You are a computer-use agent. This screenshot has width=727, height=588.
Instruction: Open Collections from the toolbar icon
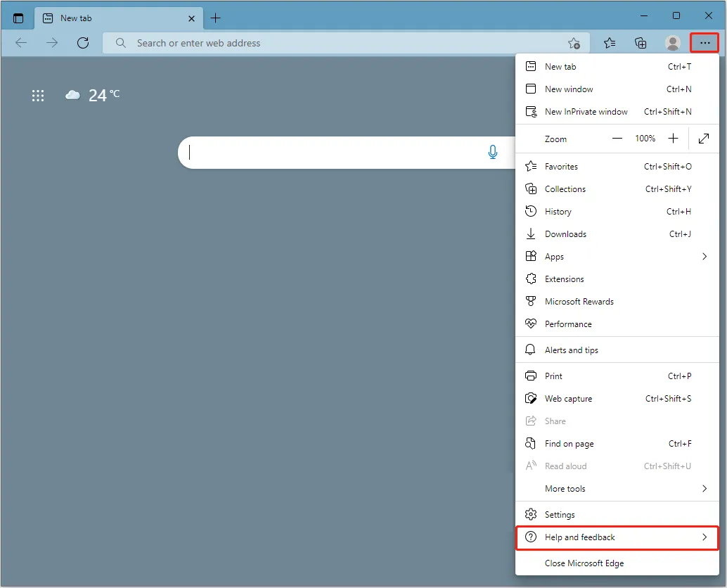tap(641, 43)
